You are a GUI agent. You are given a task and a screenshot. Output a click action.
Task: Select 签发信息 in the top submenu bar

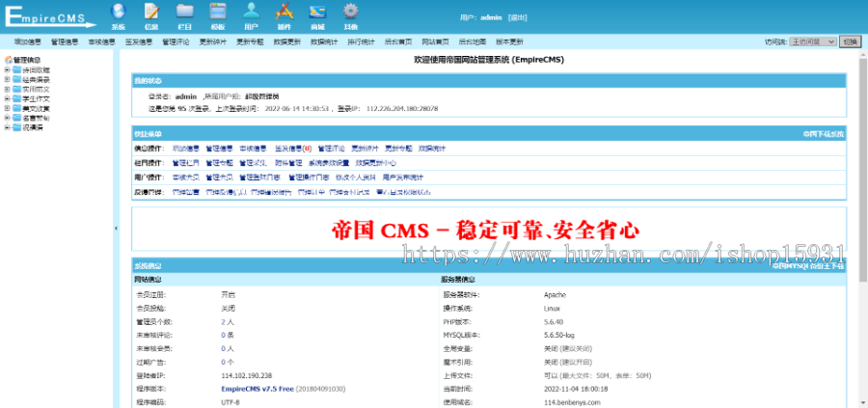(x=138, y=41)
